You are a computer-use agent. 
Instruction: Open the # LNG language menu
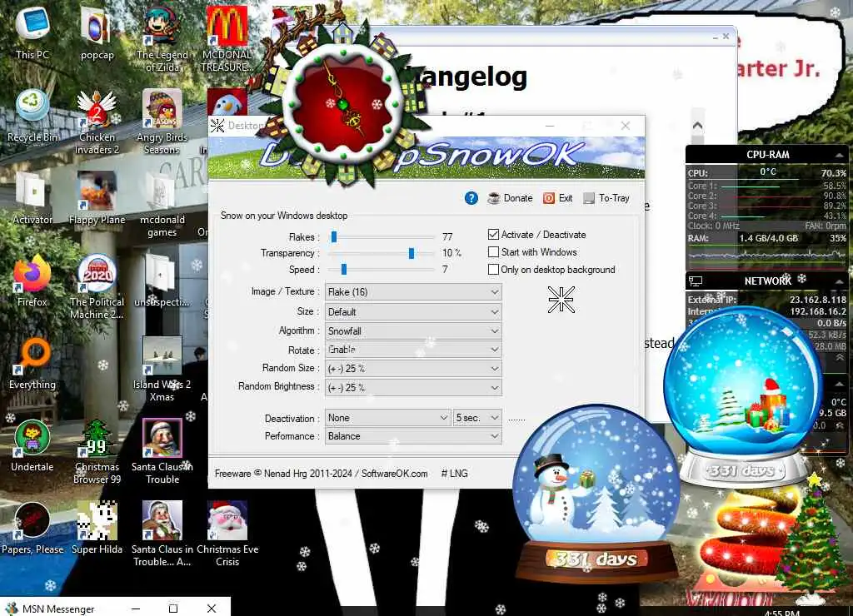pyautogui.click(x=454, y=474)
